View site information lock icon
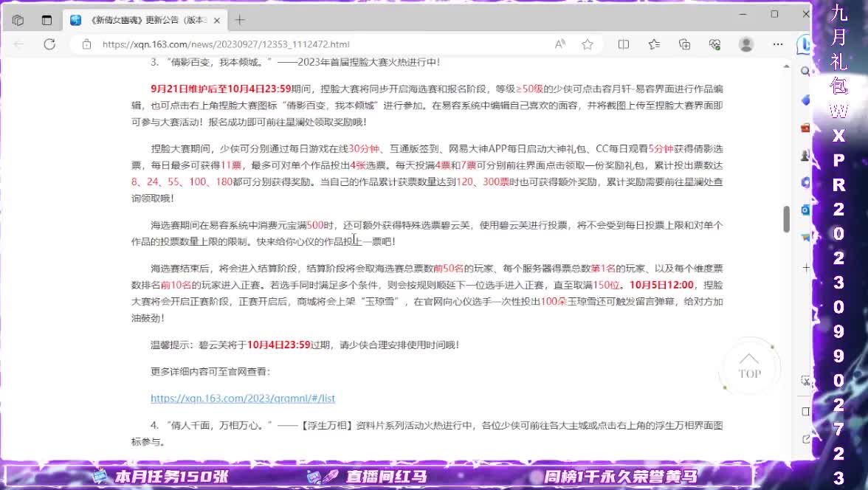Viewport: 868px width, 490px height. tap(87, 44)
